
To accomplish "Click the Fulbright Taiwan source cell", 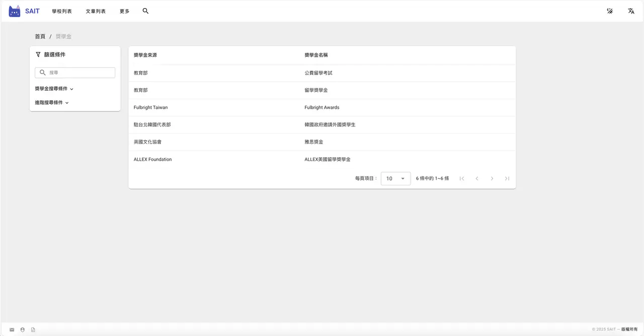I will point(151,107).
